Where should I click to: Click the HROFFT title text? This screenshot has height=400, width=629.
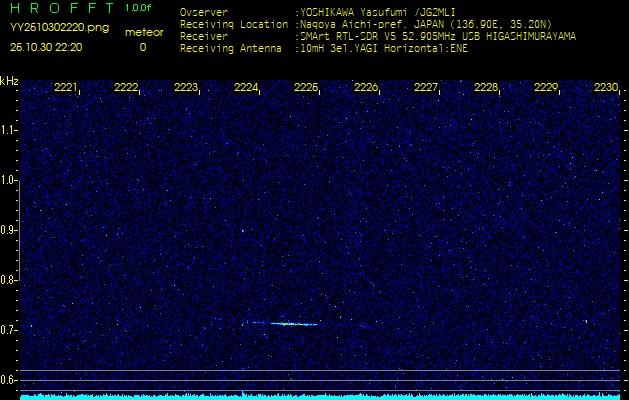click(x=60, y=9)
